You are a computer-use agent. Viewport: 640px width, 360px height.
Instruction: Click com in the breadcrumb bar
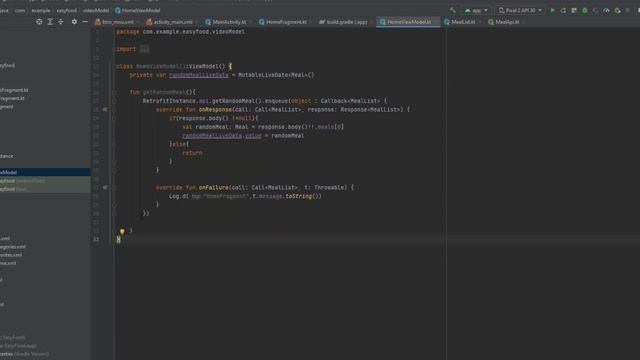pos(20,11)
